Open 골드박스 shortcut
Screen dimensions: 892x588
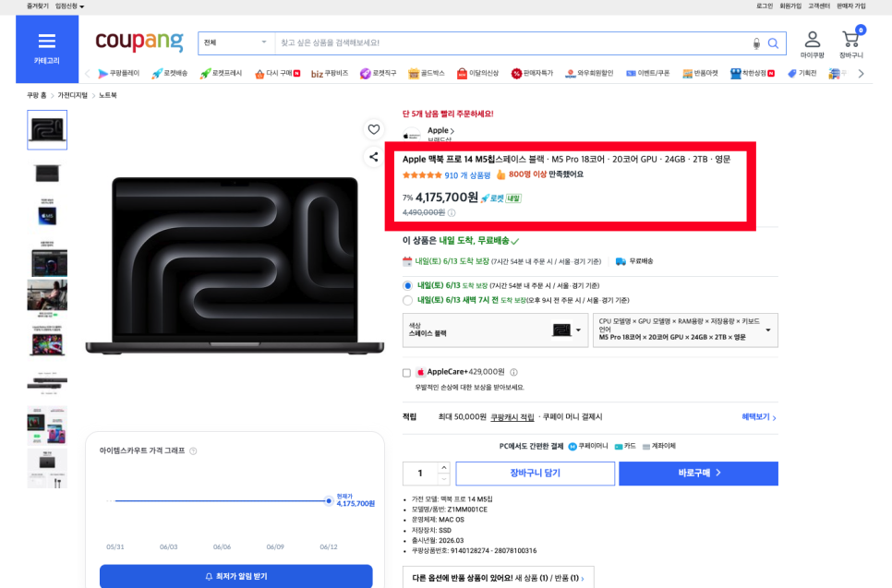[x=426, y=73]
